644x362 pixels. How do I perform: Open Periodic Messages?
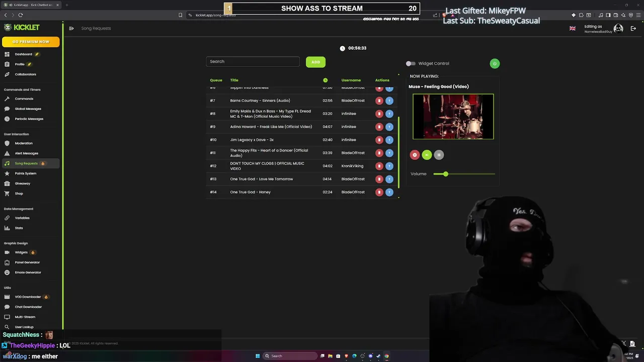30,119
